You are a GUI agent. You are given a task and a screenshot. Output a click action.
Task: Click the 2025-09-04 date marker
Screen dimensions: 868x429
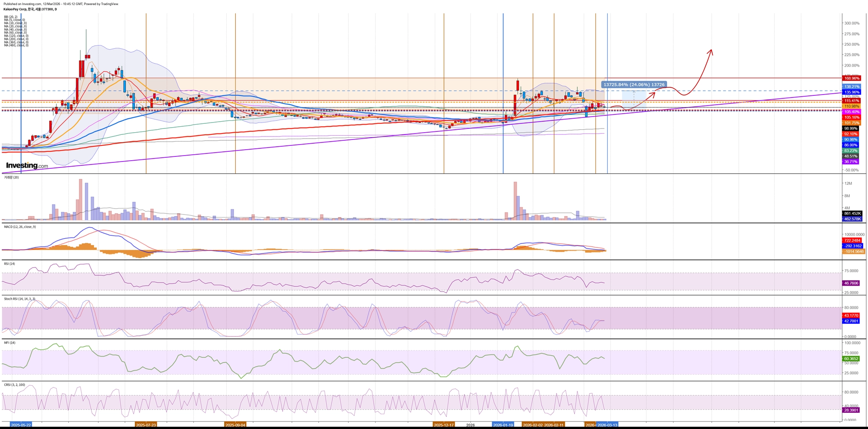click(235, 425)
